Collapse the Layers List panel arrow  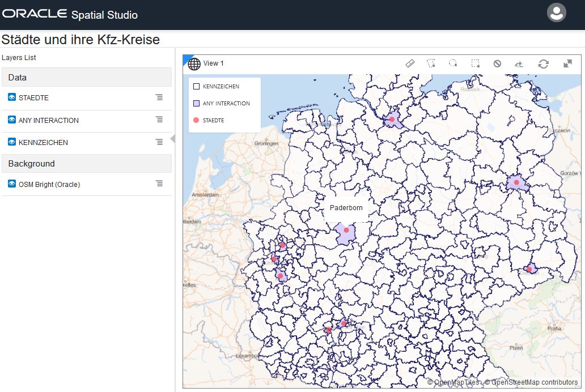[x=173, y=139]
